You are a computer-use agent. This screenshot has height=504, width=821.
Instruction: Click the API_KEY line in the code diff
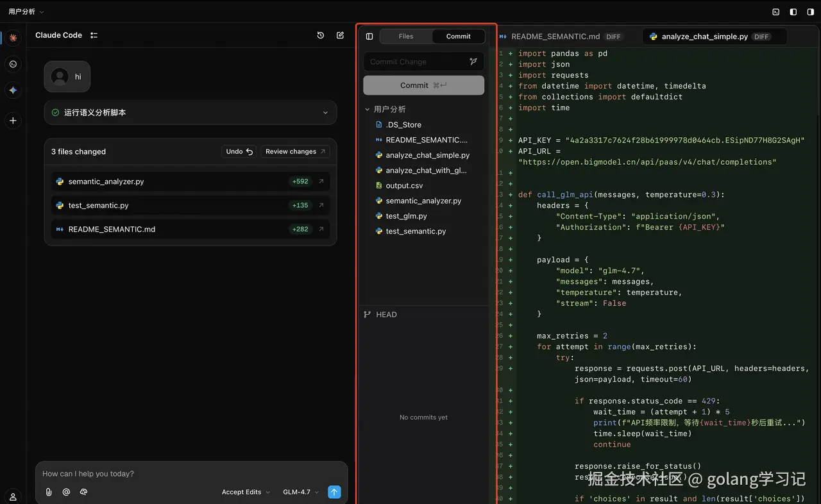click(661, 140)
